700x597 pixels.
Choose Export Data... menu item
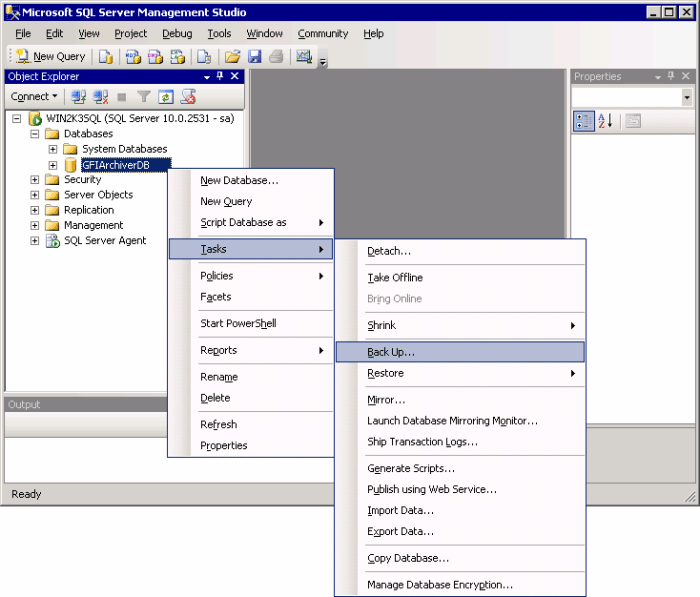coord(460,531)
